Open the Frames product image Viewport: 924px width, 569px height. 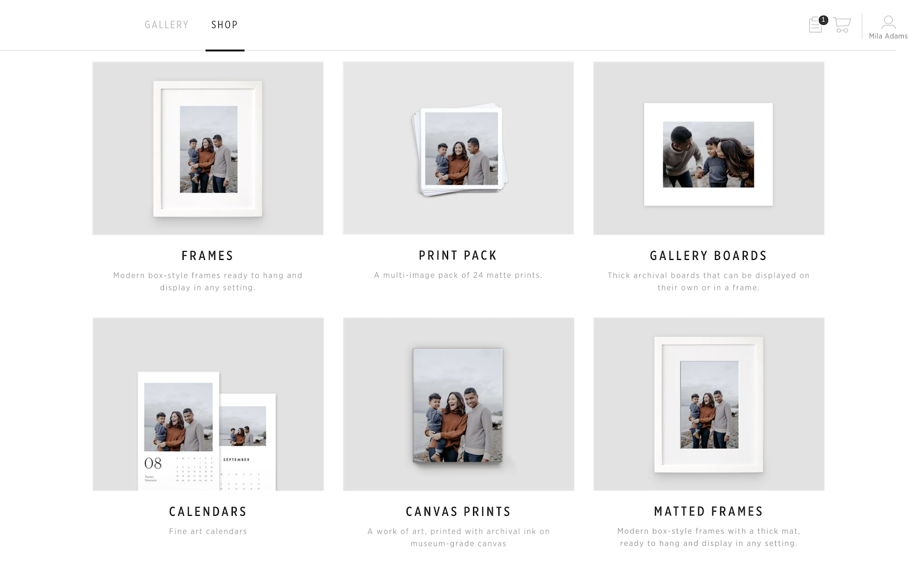[x=208, y=148]
